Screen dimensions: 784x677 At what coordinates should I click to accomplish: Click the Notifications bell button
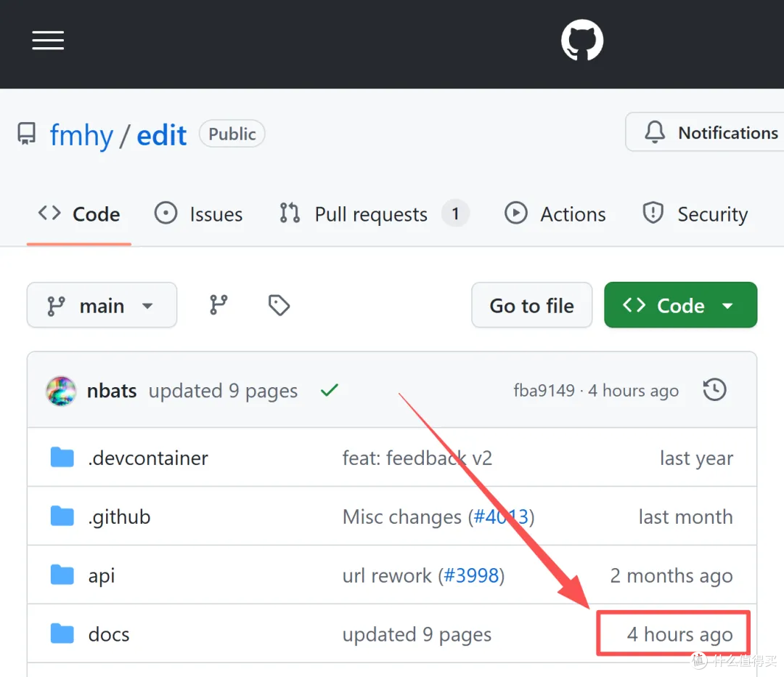(x=704, y=132)
